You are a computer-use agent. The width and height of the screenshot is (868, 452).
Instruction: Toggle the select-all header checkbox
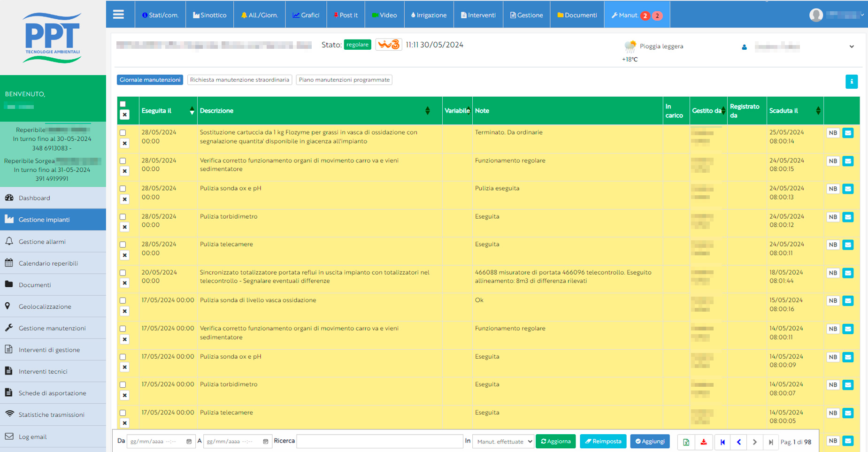click(x=123, y=104)
